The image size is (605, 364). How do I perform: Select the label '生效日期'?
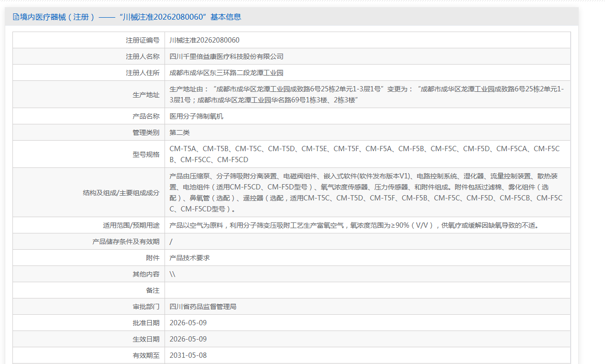tap(146, 339)
